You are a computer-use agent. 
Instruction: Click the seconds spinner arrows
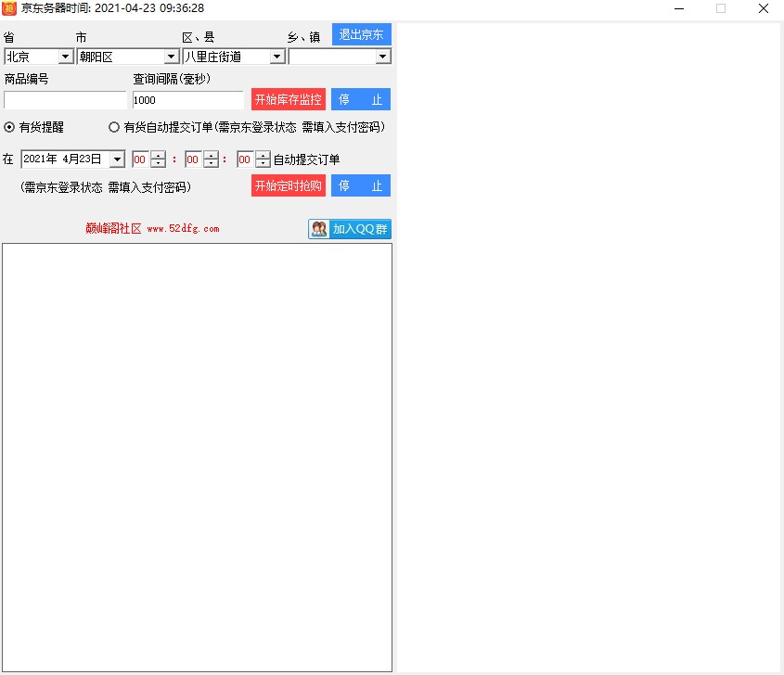(x=263, y=159)
